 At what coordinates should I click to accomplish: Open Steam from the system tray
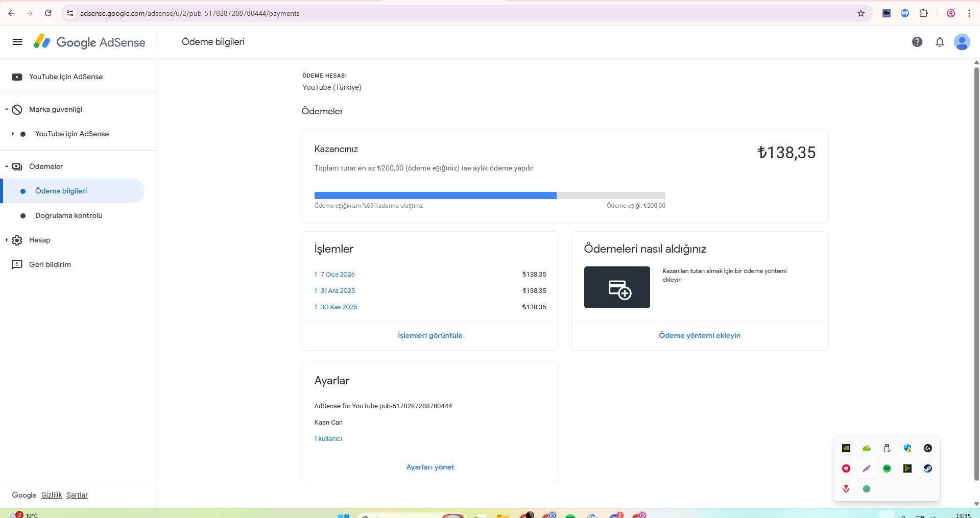[x=928, y=468]
